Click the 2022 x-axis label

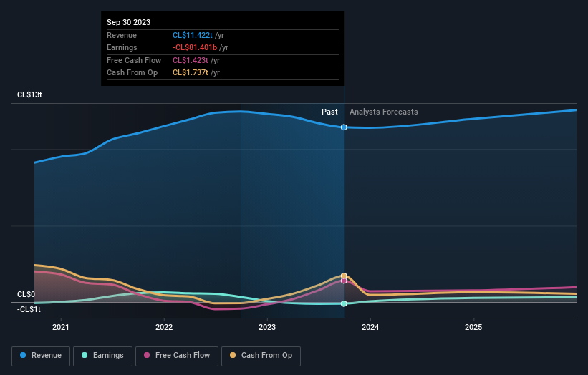[x=164, y=327]
